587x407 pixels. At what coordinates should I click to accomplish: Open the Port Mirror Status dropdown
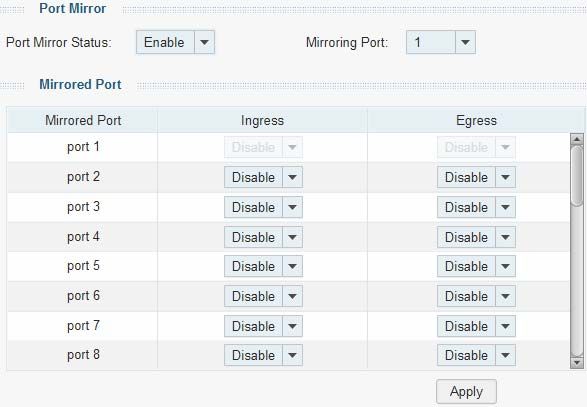(175, 42)
